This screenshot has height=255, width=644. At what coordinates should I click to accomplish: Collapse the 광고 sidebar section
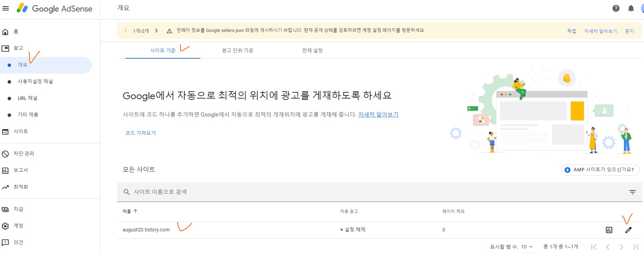tap(18, 48)
